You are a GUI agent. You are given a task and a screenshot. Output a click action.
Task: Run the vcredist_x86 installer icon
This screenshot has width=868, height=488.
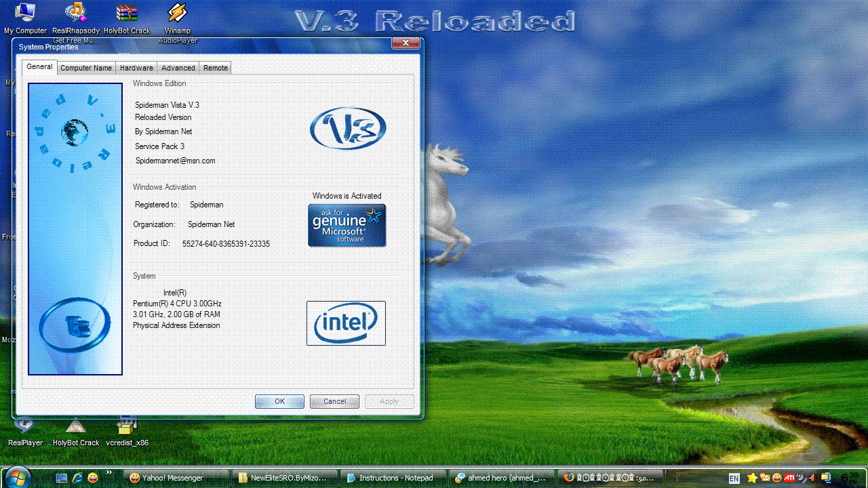coord(127,431)
